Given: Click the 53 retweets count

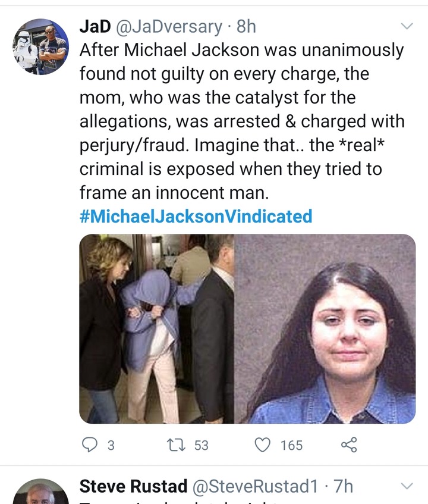Looking at the screenshot, I should [x=202, y=446].
